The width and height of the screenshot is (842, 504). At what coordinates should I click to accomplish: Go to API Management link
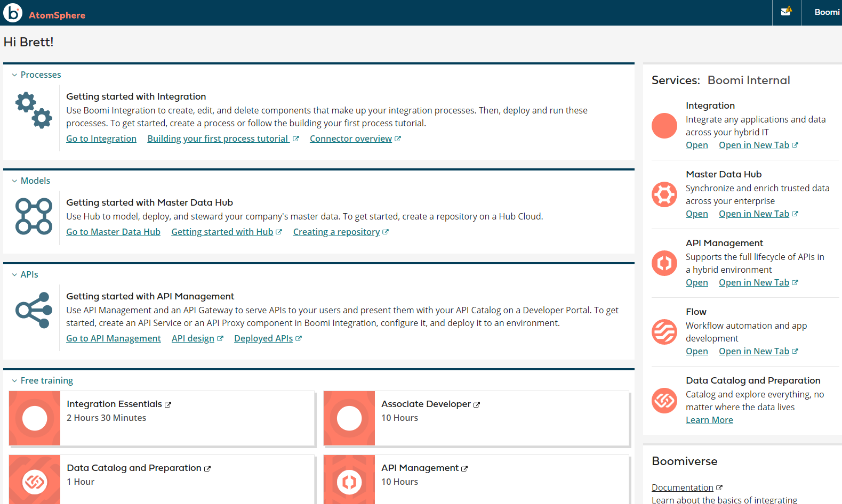[114, 338]
